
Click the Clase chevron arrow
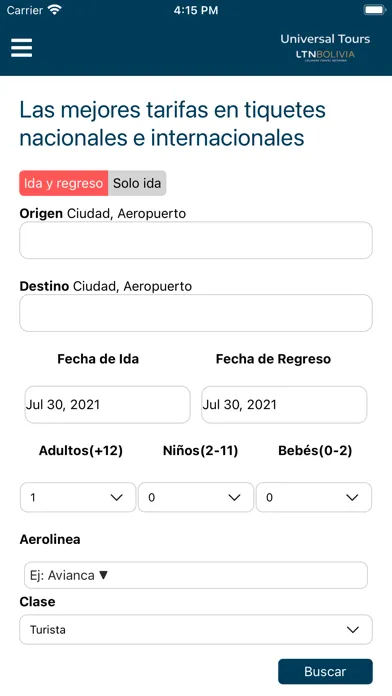coord(353,629)
